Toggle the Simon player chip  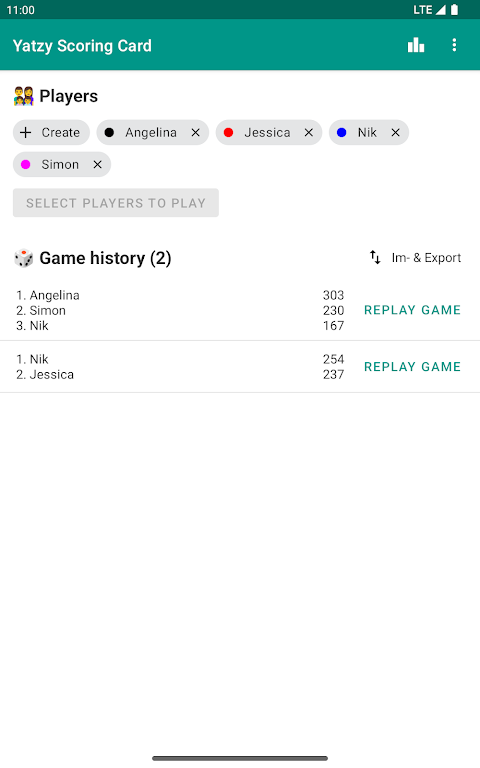pyautogui.click(x=62, y=165)
